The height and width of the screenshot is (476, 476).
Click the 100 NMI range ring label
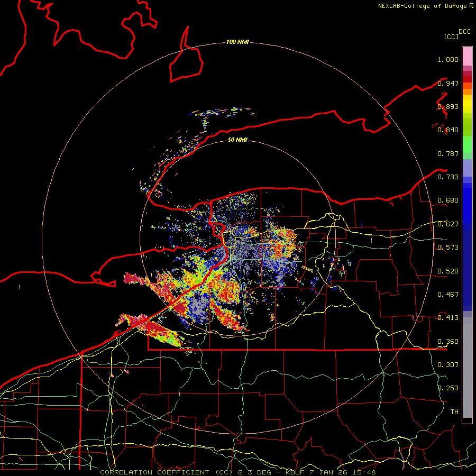pyautogui.click(x=237, y=42)
